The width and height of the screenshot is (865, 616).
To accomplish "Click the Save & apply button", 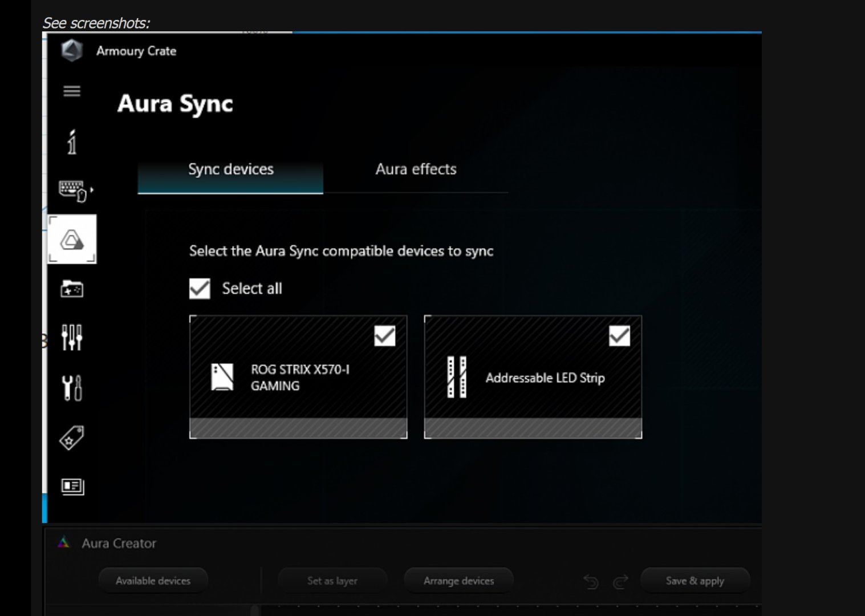I will click(695, 581).
